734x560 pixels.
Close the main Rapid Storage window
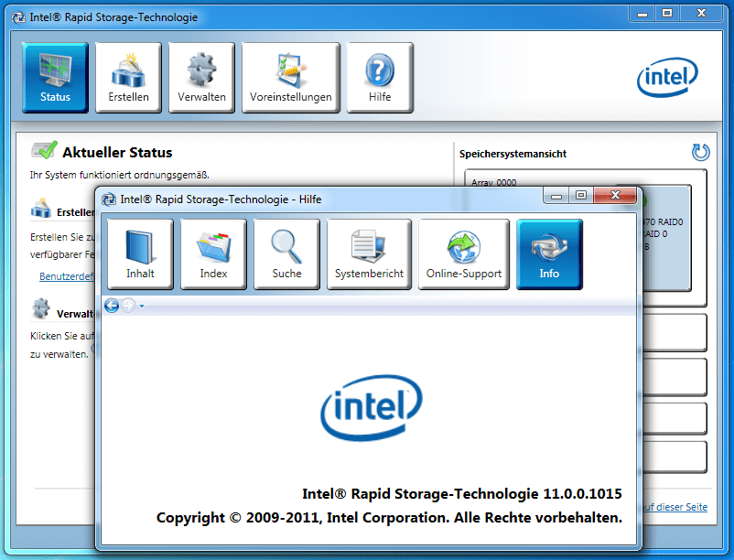[x=701, y=14]
